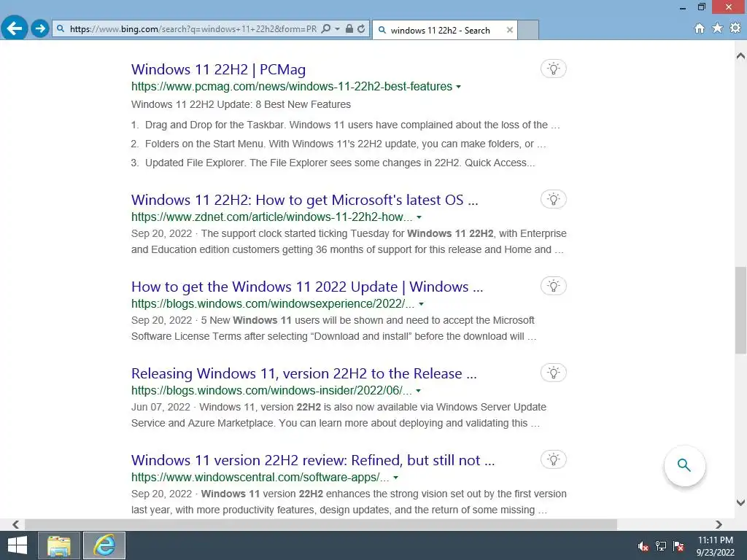Expand dropdown arrow next to zdnet.com URL
The width and height of the screenshot is (747, 560).
419,217
